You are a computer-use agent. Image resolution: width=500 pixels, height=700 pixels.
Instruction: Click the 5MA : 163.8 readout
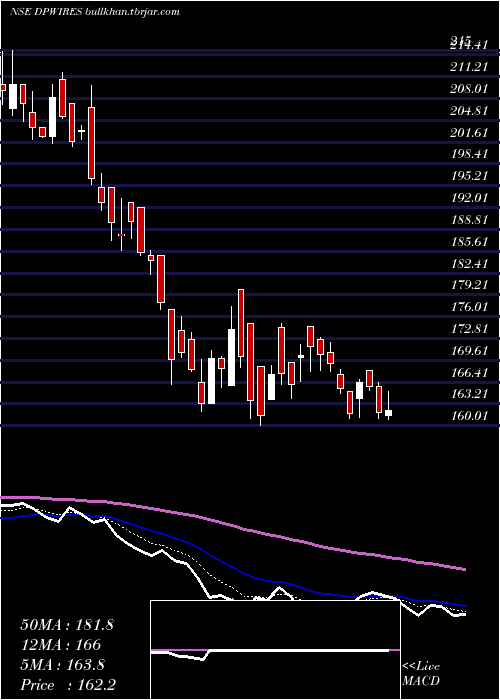(62, 665)
